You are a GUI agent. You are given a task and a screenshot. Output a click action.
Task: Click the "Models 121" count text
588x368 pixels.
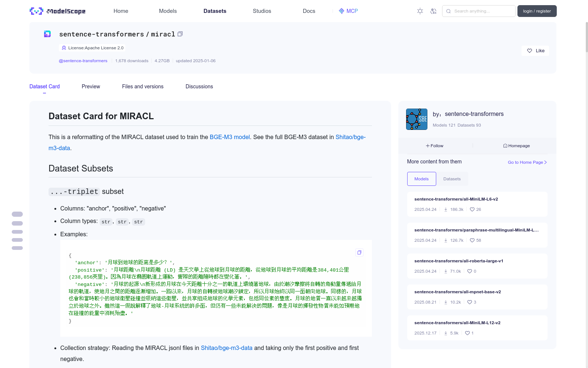pyautogui.click(x=444, y=125)
